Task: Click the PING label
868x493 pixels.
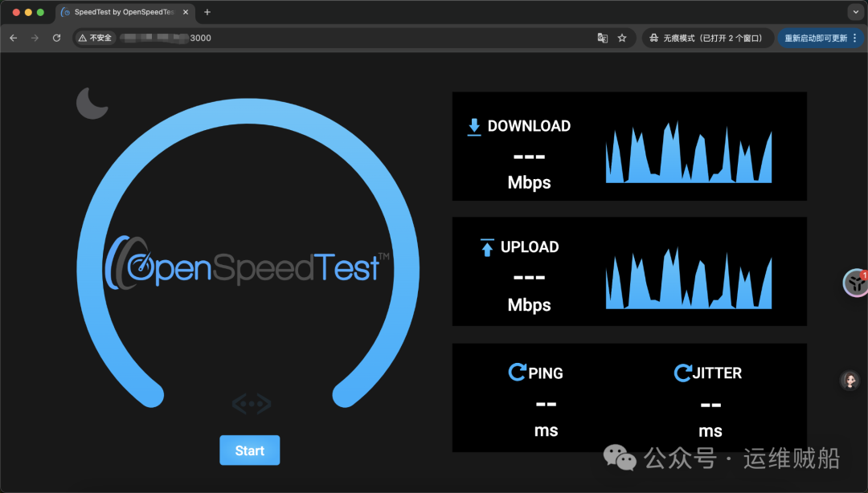Action: [x=546, y=373]
